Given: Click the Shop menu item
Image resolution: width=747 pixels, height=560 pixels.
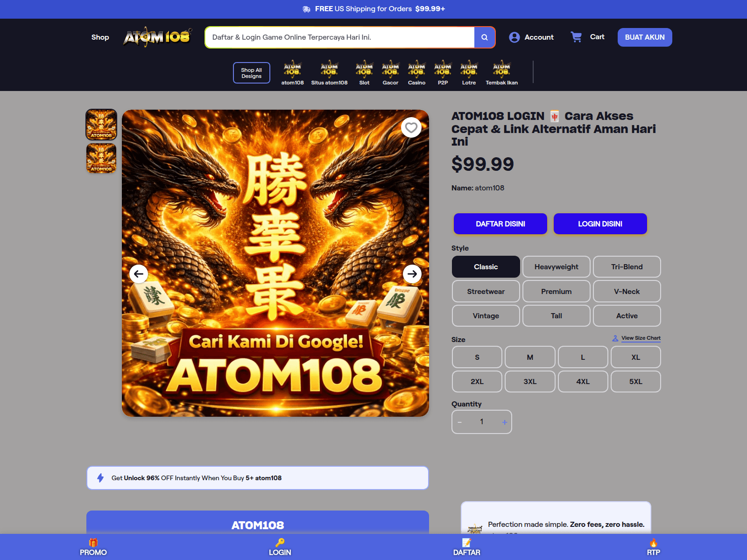Looking at the screenshot, I should tap(100, 37).
